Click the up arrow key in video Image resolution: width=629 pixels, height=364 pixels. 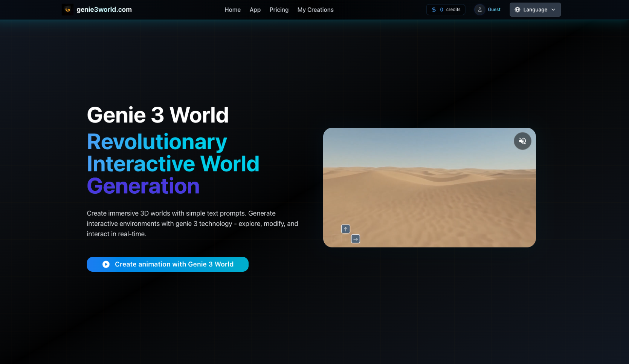click(346, 229)
